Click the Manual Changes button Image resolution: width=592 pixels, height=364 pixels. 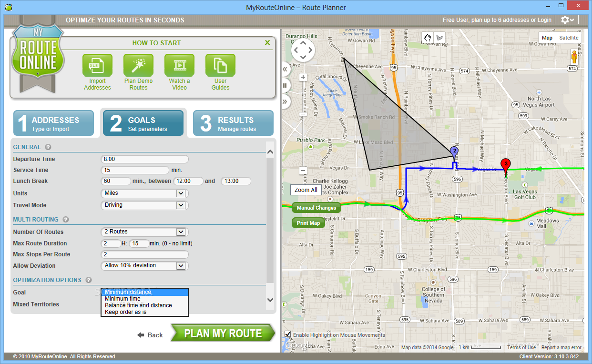pos(316,208)
